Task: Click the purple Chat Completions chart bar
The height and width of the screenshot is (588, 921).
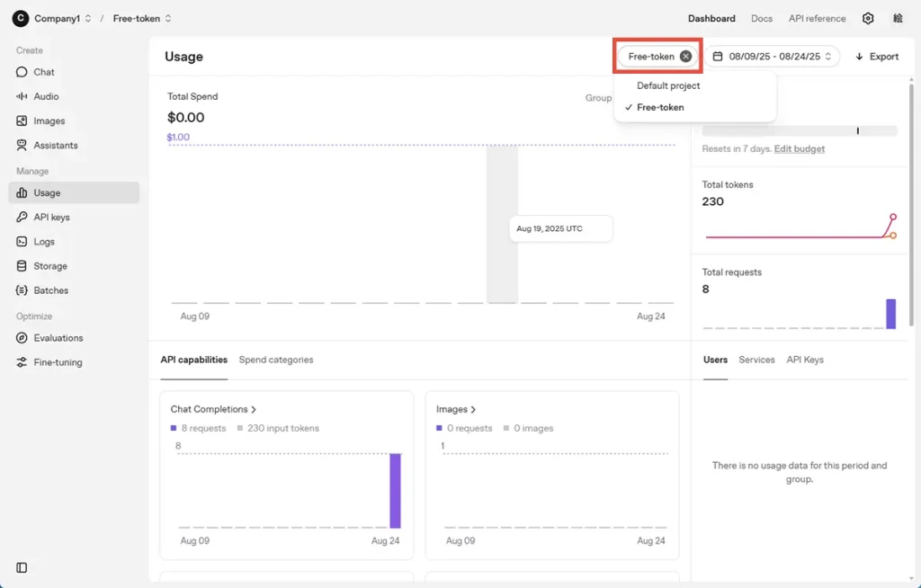Action: pos(396,491)
